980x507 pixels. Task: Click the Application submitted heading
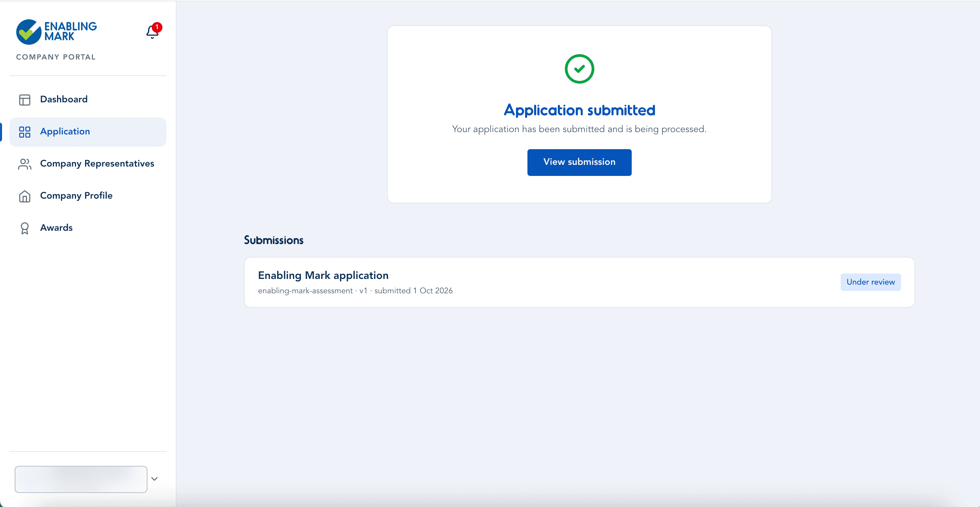tap(579, 110)
